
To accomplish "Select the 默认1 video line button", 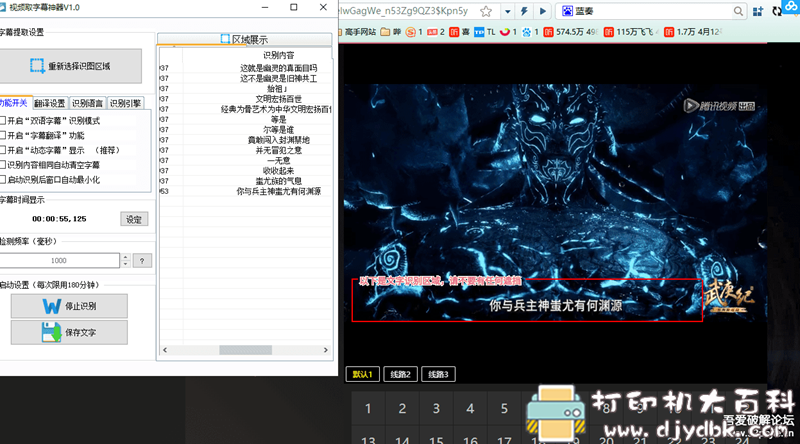I will [x=362, y=374].
